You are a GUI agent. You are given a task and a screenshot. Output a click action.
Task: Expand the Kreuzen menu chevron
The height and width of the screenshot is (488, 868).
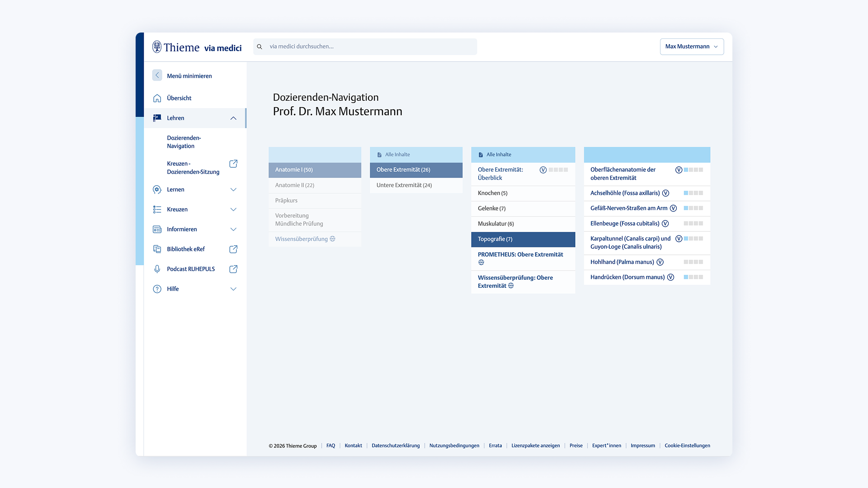[x=233, y=210]
